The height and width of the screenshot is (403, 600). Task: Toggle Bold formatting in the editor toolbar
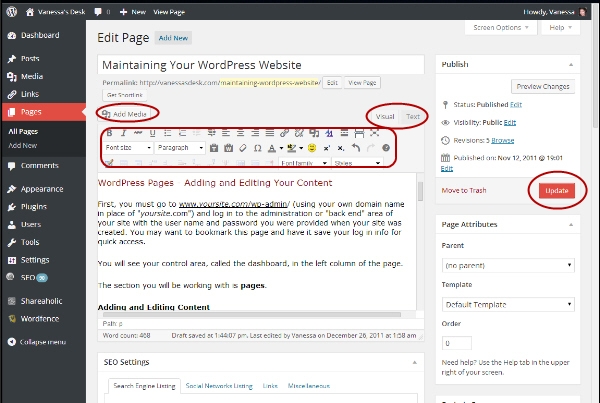tap(109, 133)
